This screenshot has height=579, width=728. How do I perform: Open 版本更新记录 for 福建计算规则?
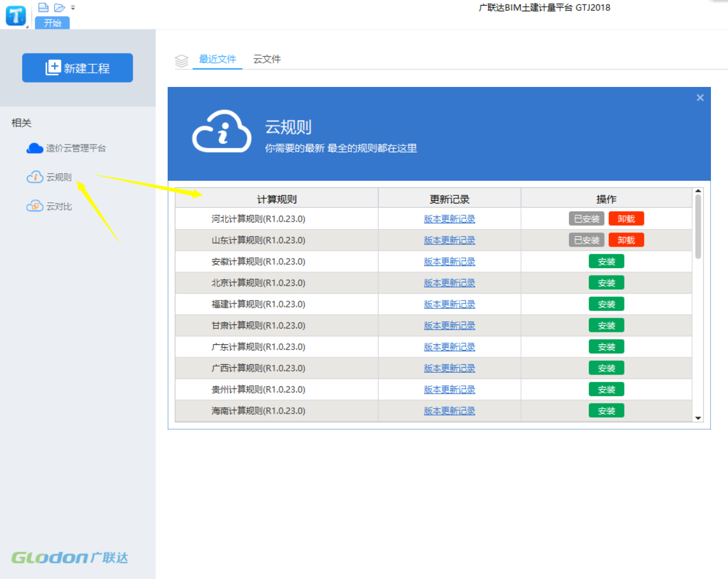[x=450, y=304]
